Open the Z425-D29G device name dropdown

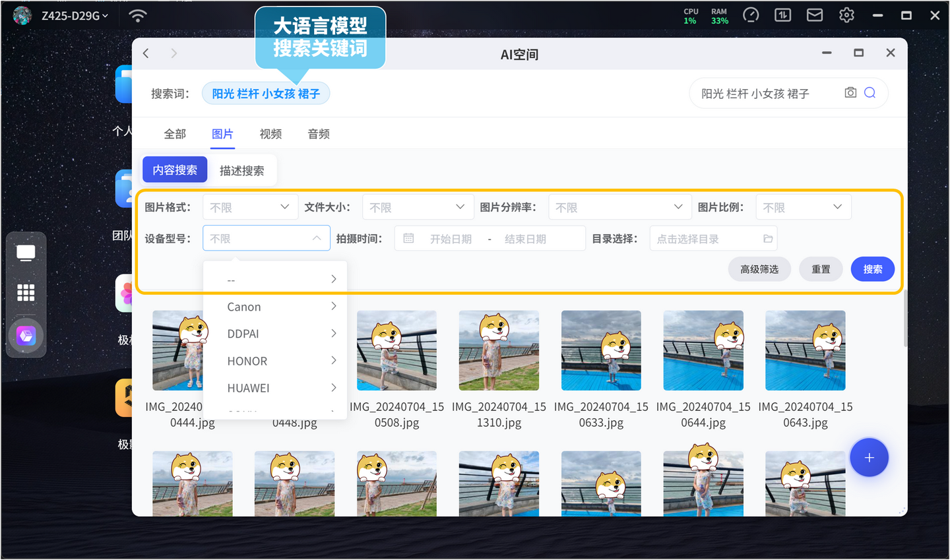(x=75, y=16)
